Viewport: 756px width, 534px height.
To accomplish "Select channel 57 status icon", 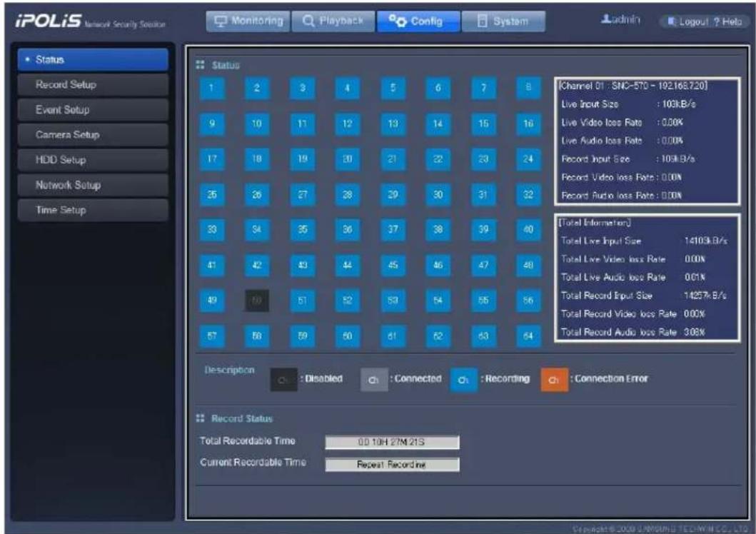I will point(211,336).
